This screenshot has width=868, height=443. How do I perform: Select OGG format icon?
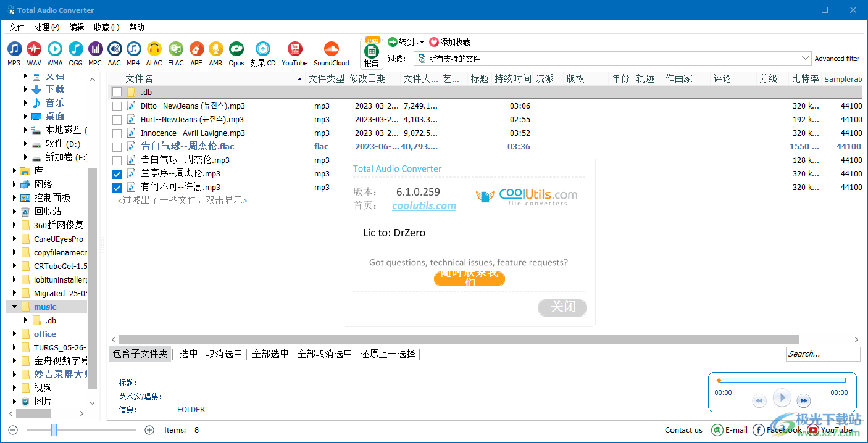tap(75, 49)
